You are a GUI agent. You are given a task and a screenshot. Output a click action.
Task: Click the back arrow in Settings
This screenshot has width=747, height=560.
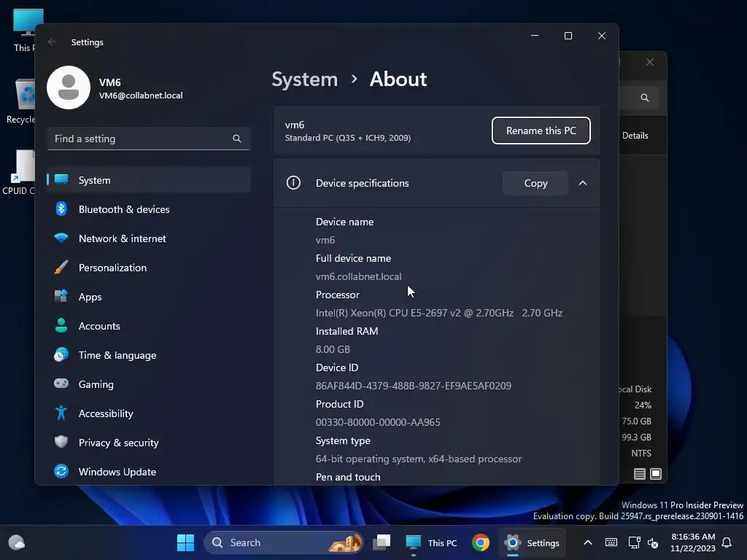point(53,42)
